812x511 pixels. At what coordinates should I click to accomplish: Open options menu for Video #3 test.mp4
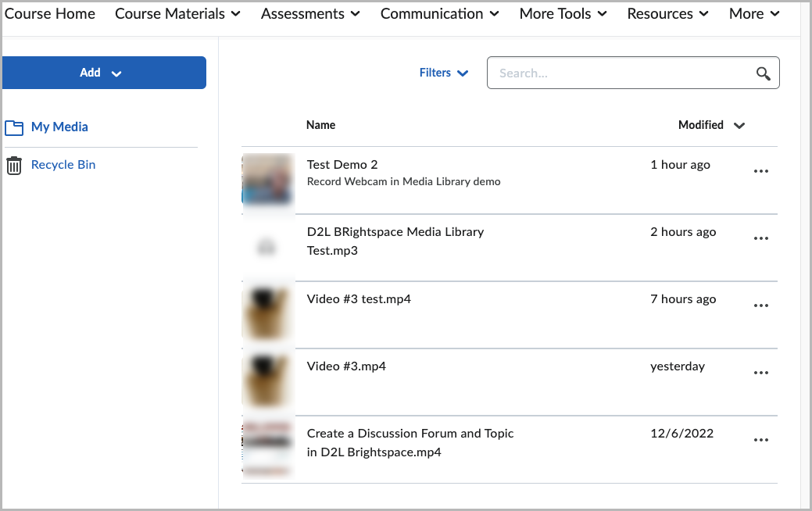[760, 306]
